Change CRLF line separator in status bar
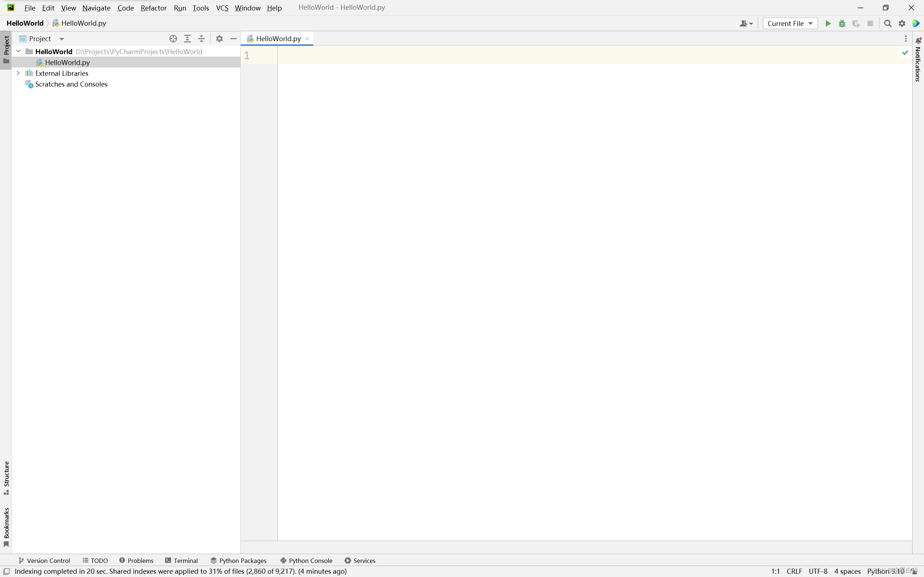The image size is (924, 577). tap(794, 571)
